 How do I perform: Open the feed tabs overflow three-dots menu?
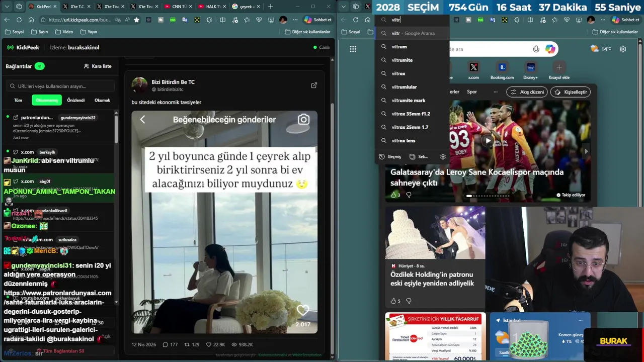click(495, 92)
